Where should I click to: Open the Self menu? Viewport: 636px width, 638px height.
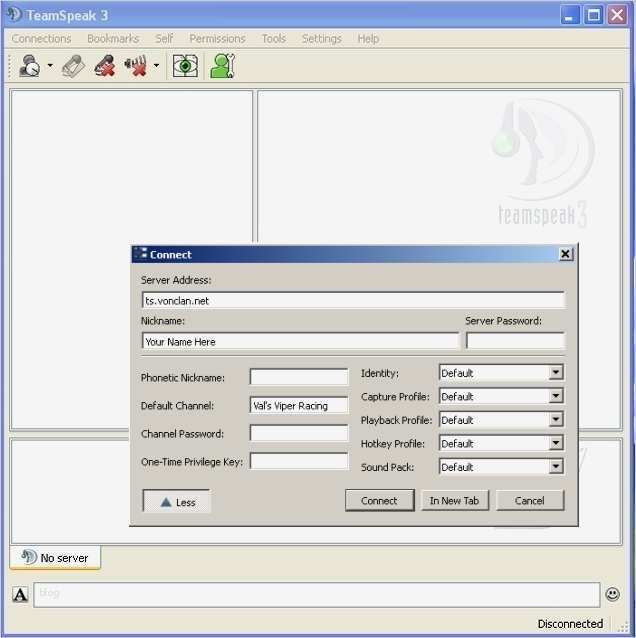(x=164, y=39)
